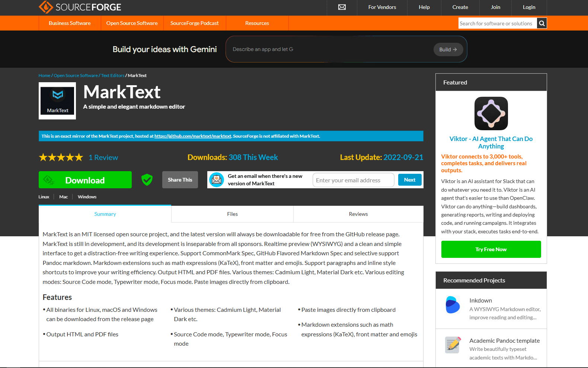
Task: Click the Featured panel header
Action: (x=491, y=82)
